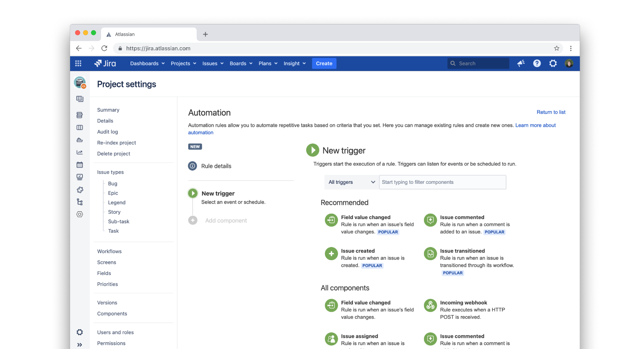Open your profile avatar in the top bar
This screenshot has height=349, width=644.
[x=569, y=63]
